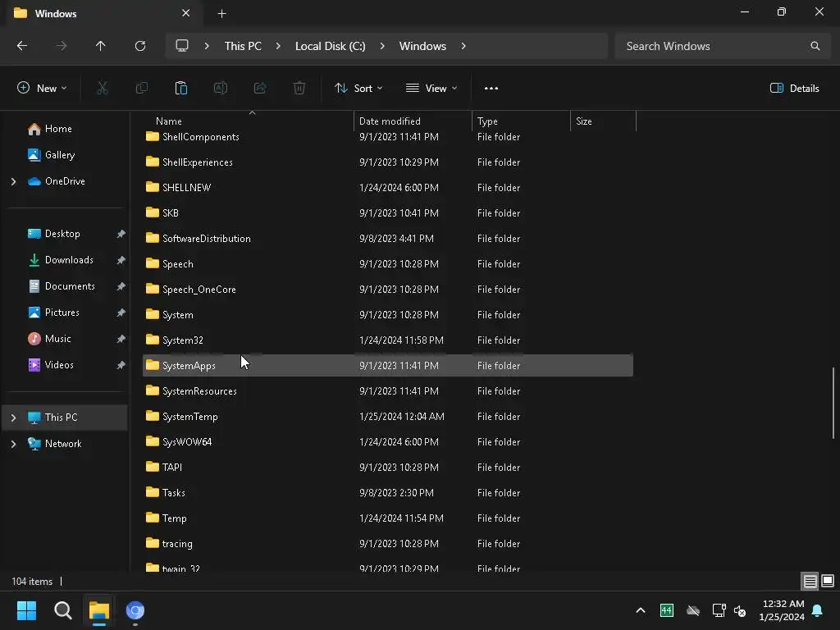Image resolution: width=840 pixels, height=630 pixels.
Task: Click the Rename toolbar icon
Action: tap(221, 89)
